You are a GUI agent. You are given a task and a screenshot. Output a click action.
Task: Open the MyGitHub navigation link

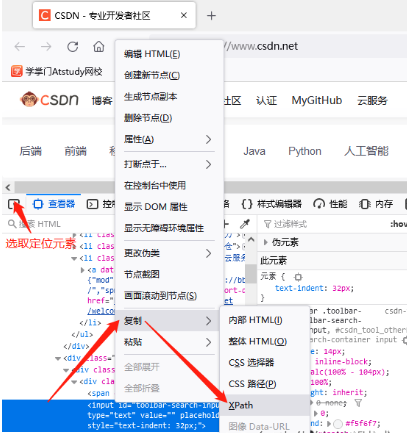point(317,100)
